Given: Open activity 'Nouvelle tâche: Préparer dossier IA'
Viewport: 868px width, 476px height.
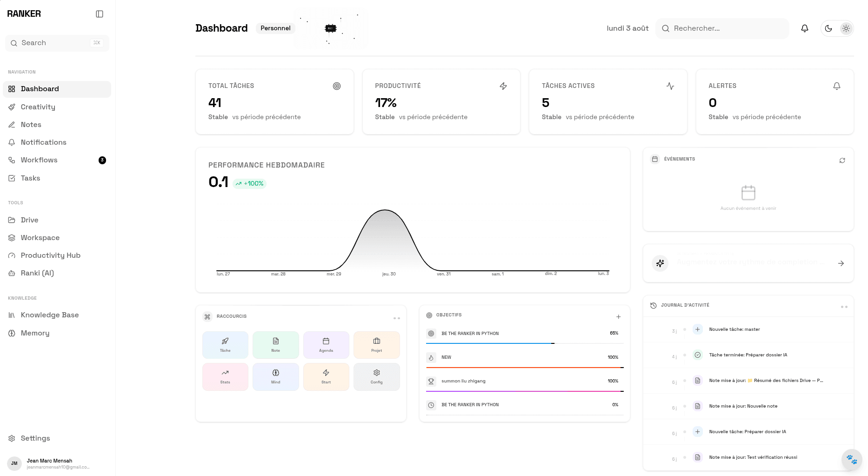Looking at the screenshot, I should click(x=748, y=432).
